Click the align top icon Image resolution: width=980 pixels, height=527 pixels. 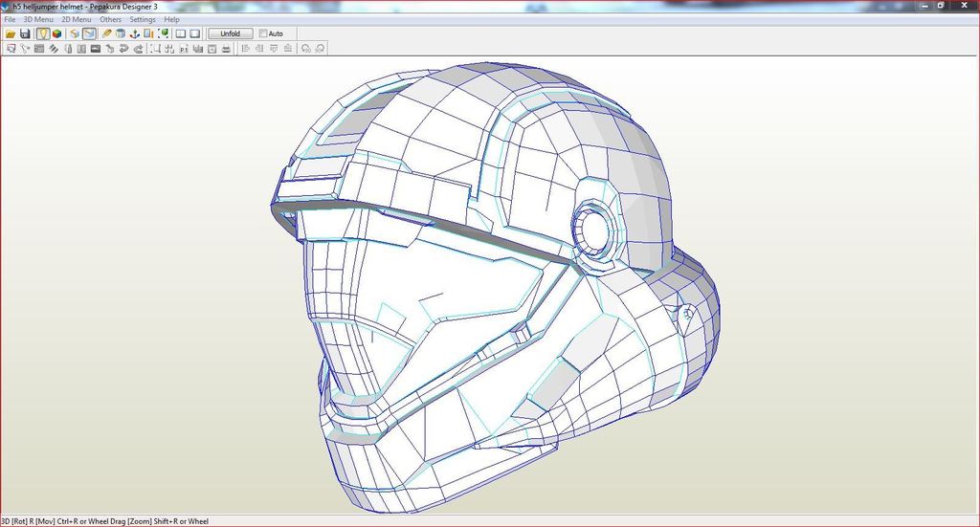pos(273,48)
